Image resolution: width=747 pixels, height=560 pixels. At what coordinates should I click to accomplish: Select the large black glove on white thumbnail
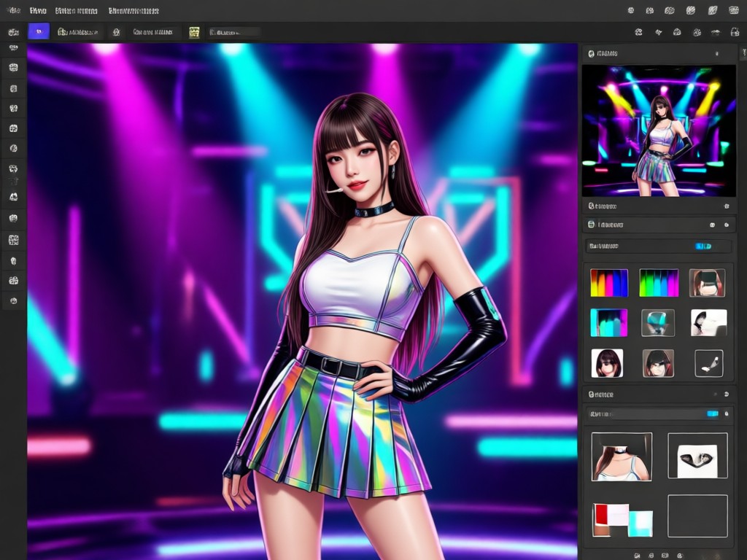pos(697,456)
